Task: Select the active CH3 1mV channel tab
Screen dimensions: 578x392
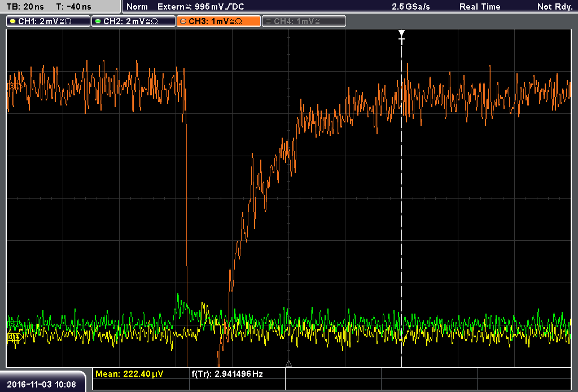Action: (218, 21)
